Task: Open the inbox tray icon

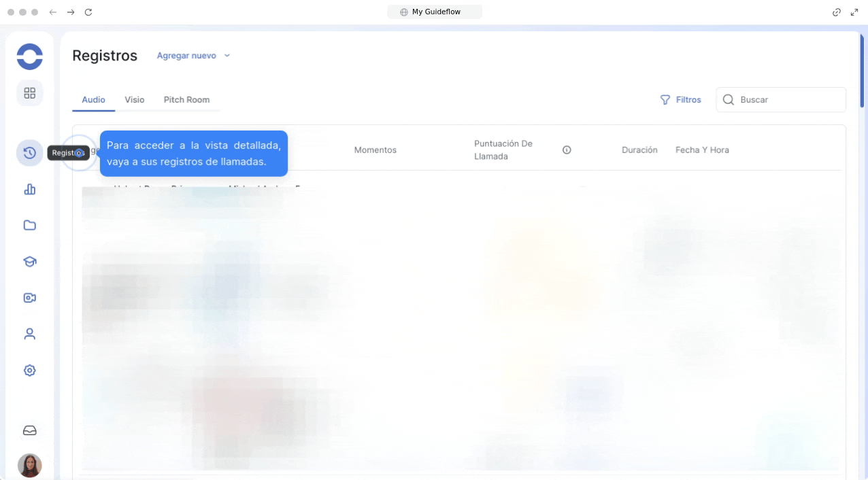Action: 30,430
